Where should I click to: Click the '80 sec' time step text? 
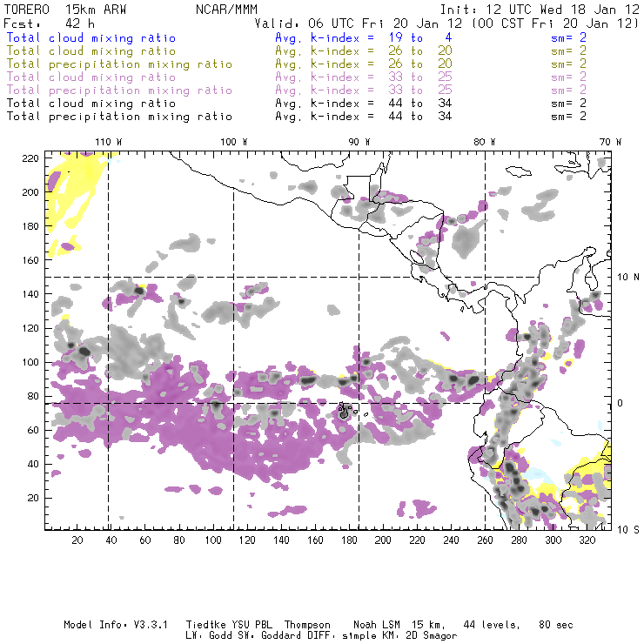556,625
